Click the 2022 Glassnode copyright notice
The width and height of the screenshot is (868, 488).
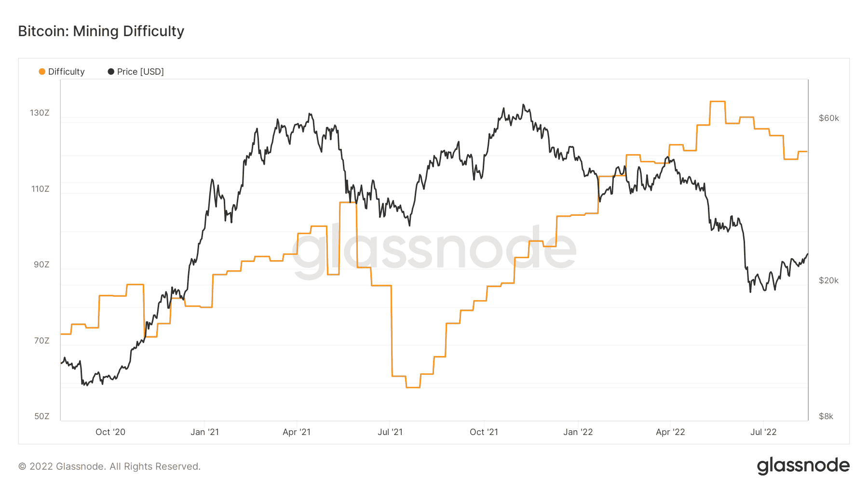[109, 466]
